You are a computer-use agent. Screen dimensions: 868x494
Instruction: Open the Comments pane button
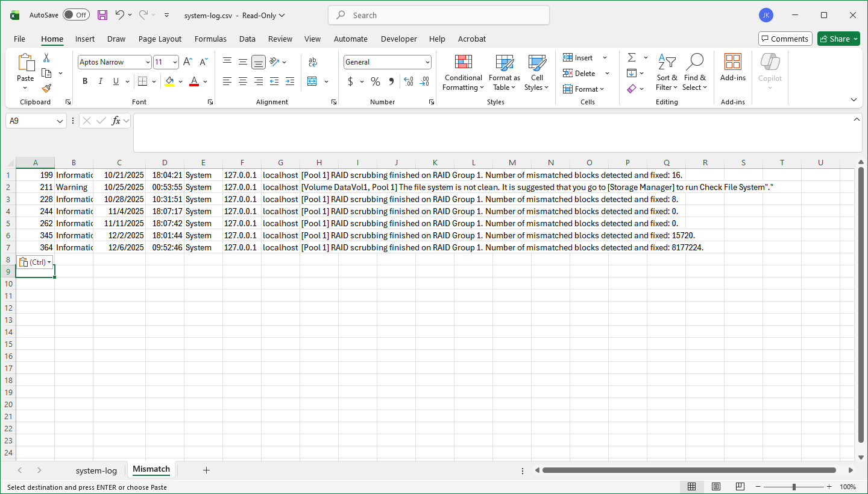[785, 39]
